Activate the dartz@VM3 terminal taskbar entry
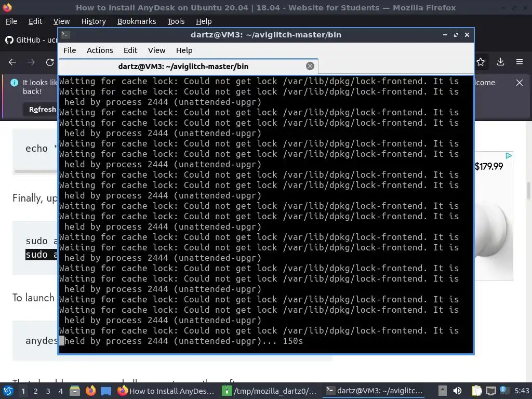The width and height of the screenshot is (532, 399). [374, 391]
